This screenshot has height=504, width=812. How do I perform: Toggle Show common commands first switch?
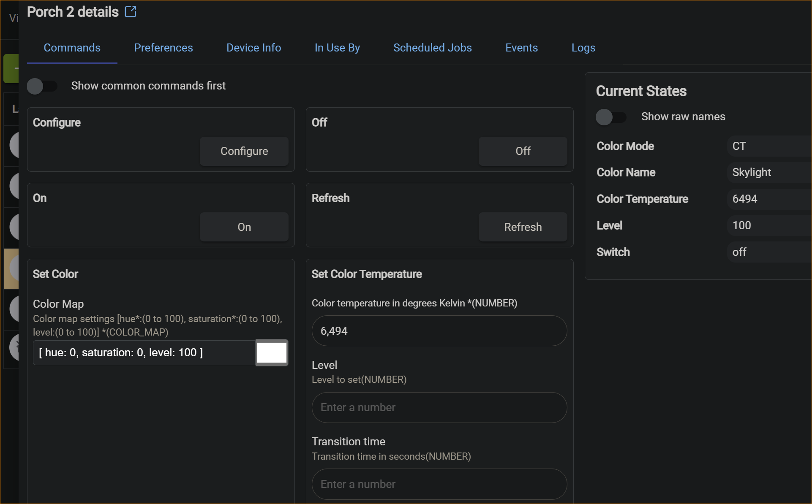click(42, 86)
